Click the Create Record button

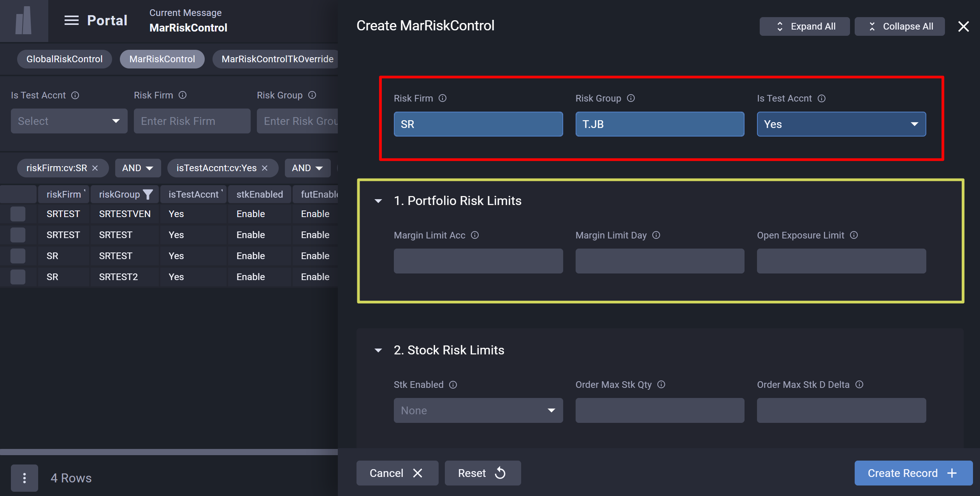pos(913,473)
